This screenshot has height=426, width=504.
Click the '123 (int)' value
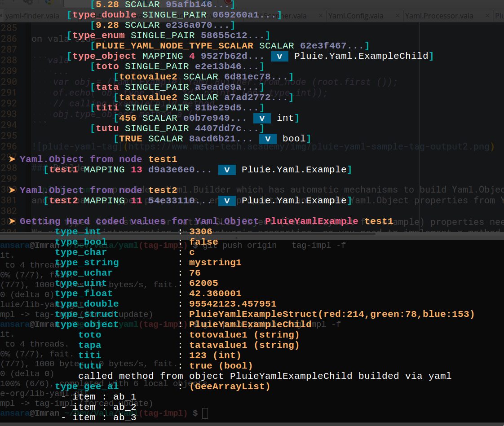point(215,356)
